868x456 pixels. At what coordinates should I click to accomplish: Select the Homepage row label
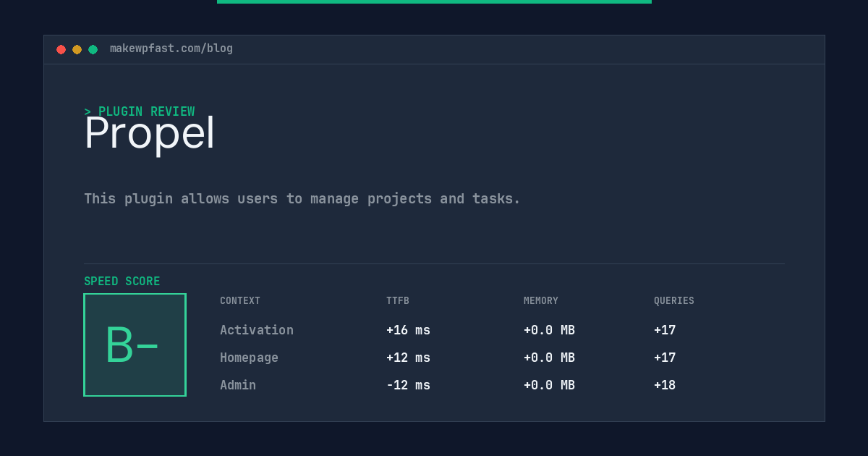coord(249,358)
